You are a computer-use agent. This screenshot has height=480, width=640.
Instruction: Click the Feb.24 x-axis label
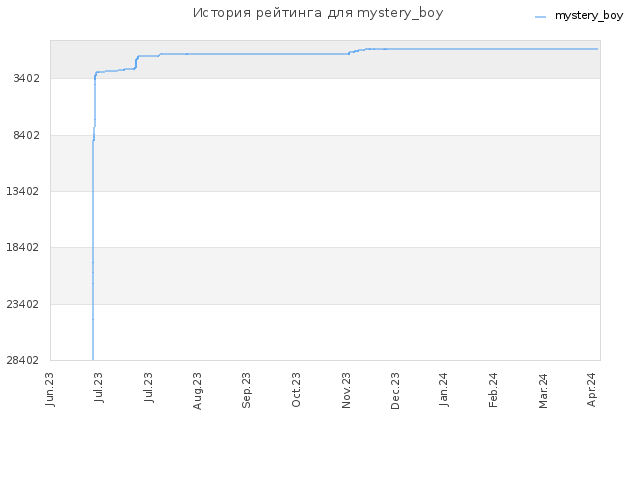493,390
